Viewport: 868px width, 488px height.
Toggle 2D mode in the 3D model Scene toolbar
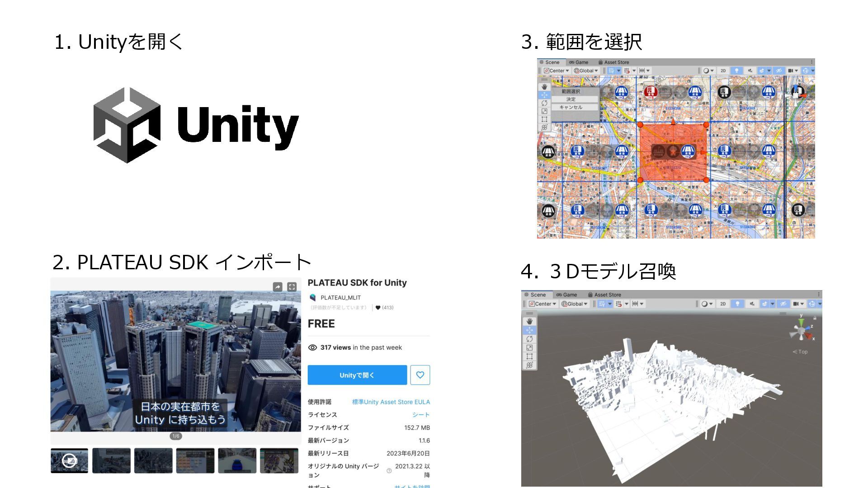coord(723,304)
